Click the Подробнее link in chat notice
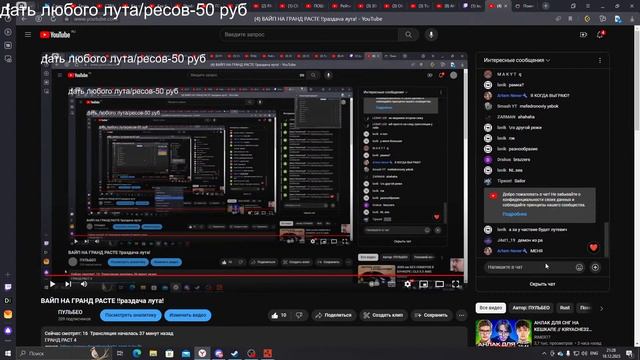 coord(514,214)
